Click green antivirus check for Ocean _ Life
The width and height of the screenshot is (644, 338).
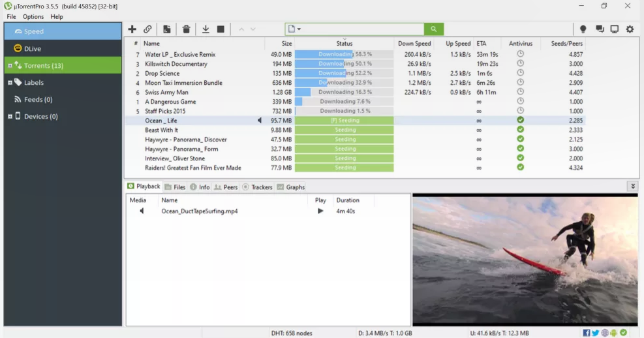pos(521,120)
